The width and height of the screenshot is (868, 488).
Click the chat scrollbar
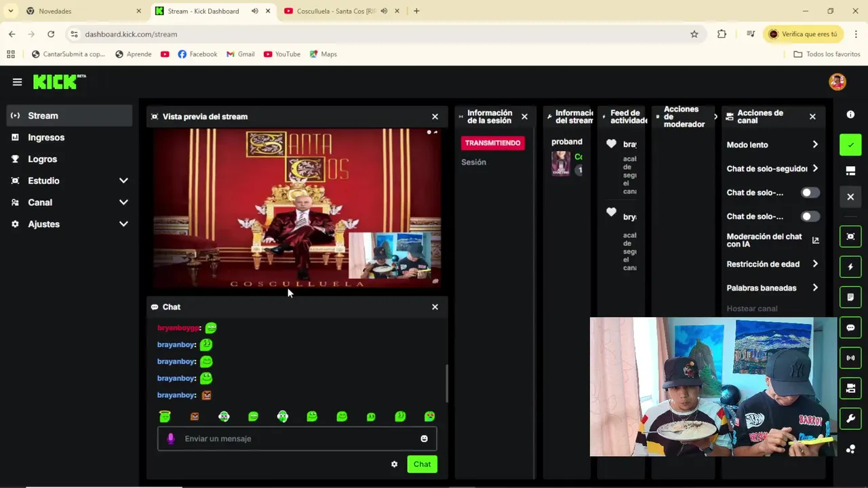click(x=446, y=384)
